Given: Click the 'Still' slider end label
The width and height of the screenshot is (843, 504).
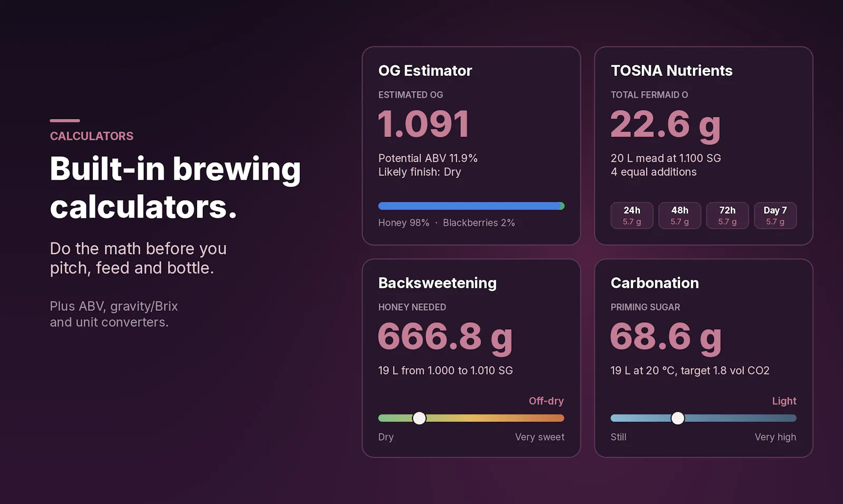Looking at the screenshot, I should click(x=619, y=437).
